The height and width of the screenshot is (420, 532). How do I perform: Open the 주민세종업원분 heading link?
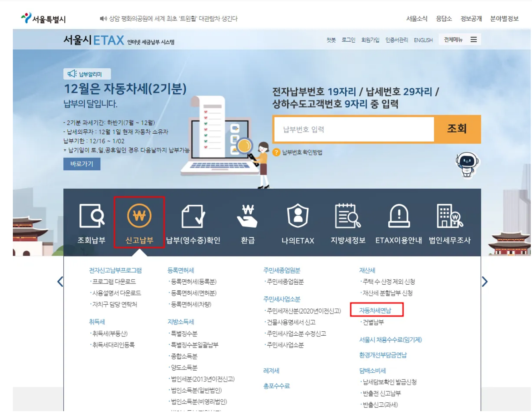(x=282, y=270)
